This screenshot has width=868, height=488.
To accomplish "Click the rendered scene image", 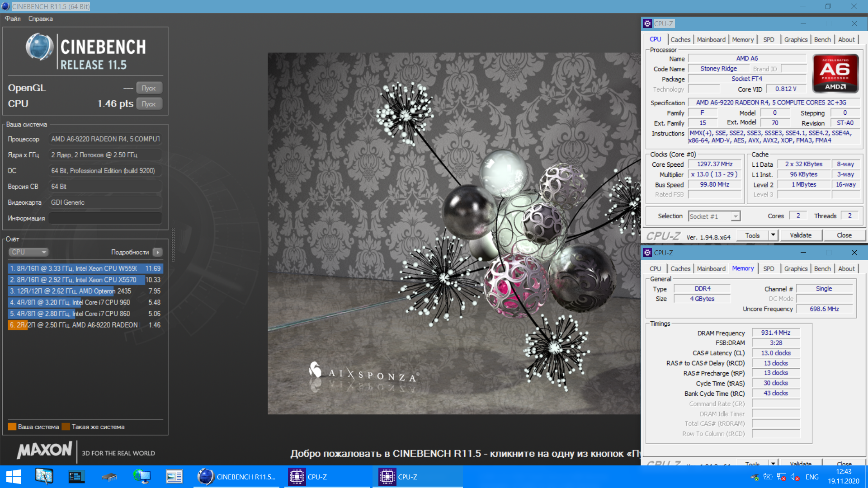I will tap(454, 233).
